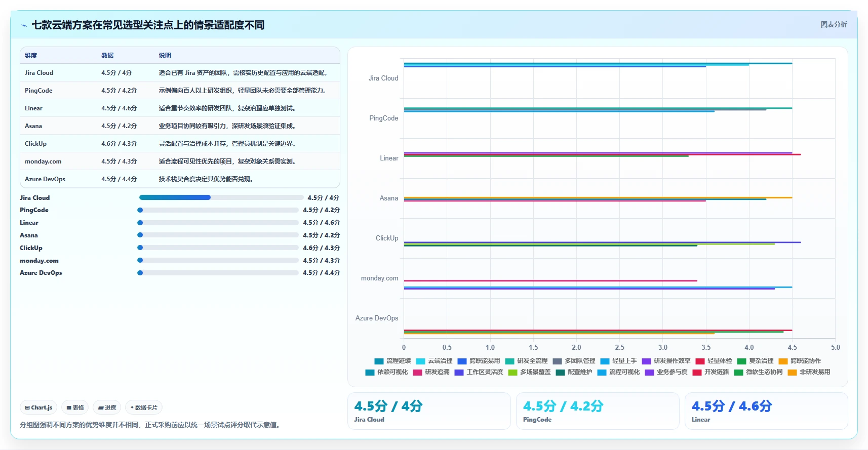Hide the 业务参与度 dataset via the legend
This screenshot has height=450, width=868.
[666, 372]
